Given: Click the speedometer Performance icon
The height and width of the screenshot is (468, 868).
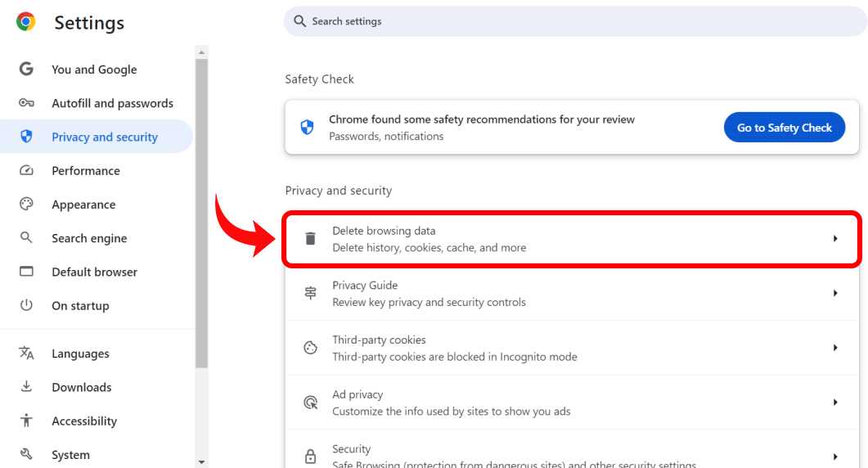Looking at the screenshot, I should [26, 170].
